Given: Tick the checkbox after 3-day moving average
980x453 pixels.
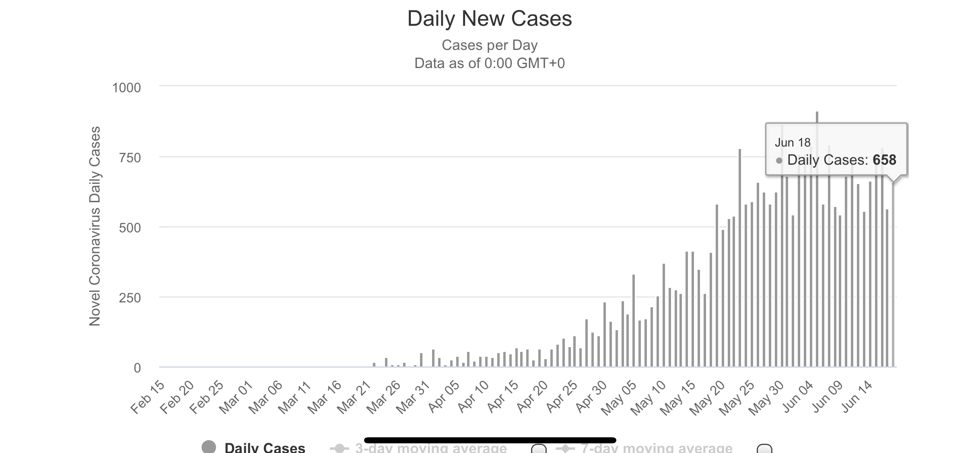Looking at the screenshot, I should tap(539, 448).
